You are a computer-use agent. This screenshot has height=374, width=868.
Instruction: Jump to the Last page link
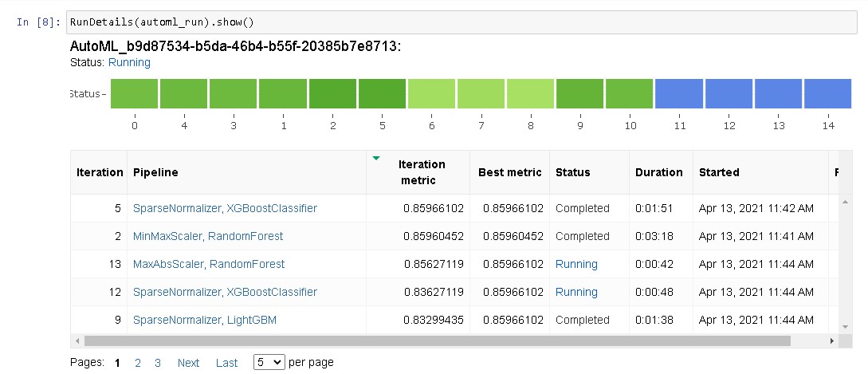[226, 363]
